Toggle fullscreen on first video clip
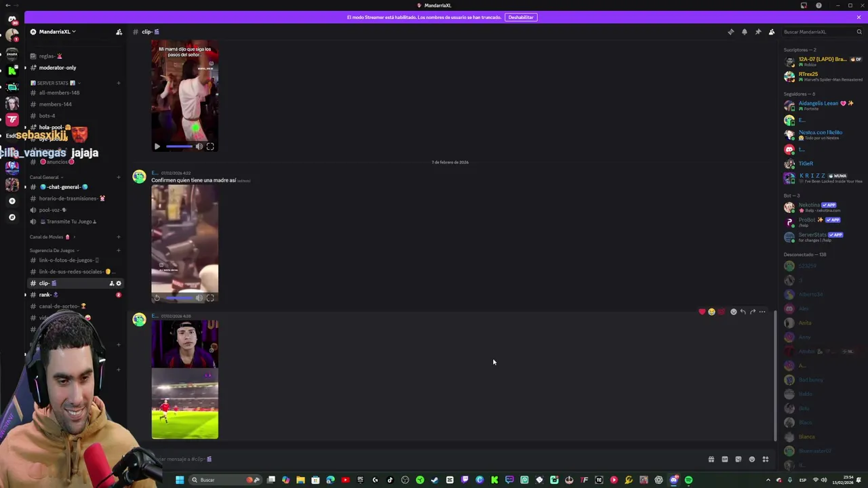The height and width of the screenshot is (488, 868). (210, 146)
